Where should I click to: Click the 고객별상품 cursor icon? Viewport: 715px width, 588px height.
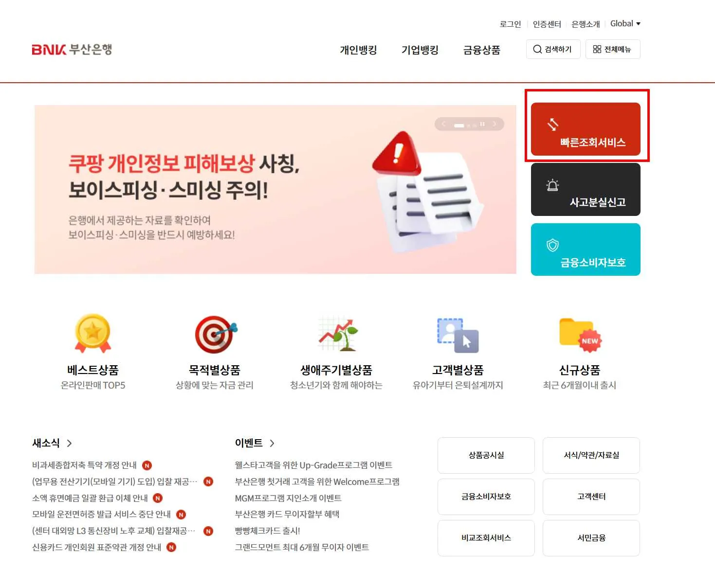point(458,335)
